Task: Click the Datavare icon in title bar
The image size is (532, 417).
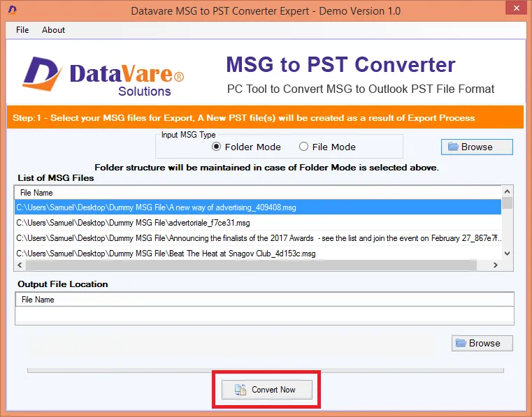Action: [13, 10]
